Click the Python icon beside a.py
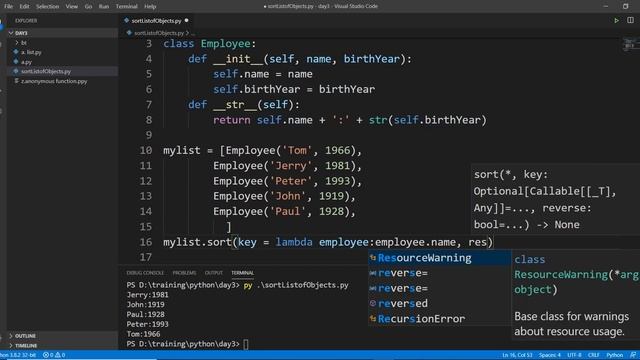This screenshot has width=640, height=360. [x=16, y=62]
